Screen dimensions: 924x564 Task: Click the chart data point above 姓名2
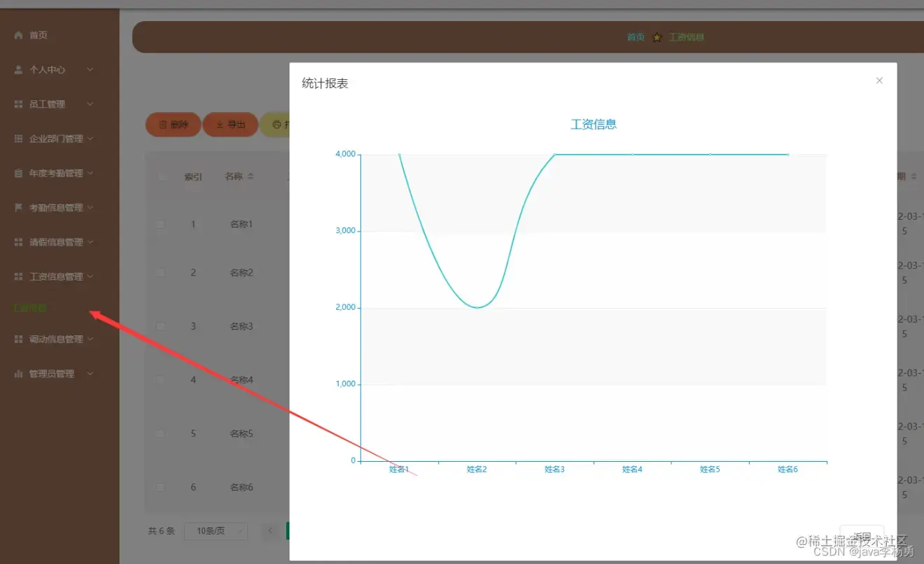coord(477,308)
